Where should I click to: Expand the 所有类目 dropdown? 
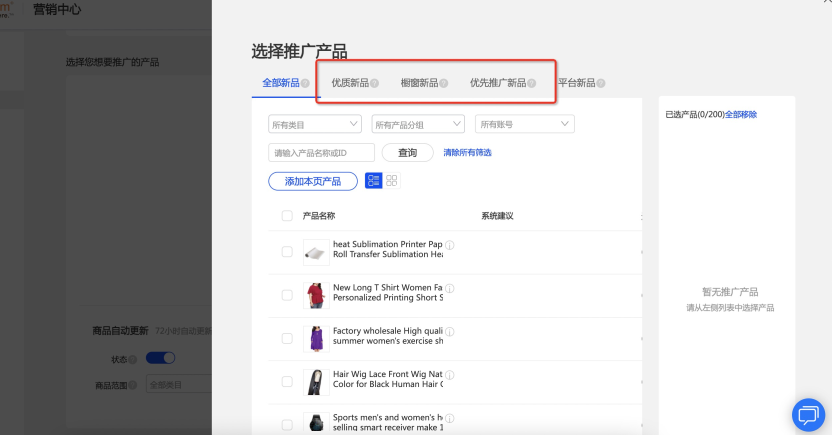tap(315, 124)
